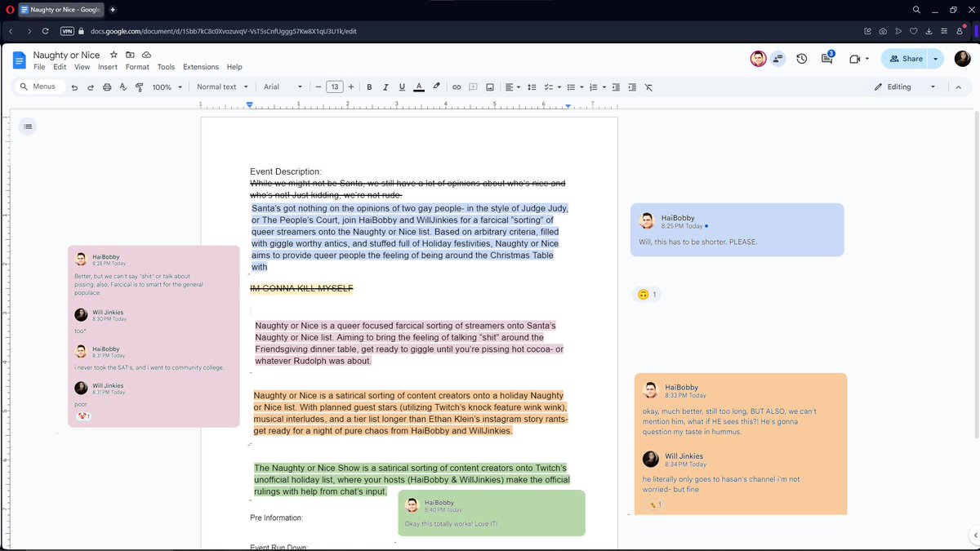Show the document outline button

(28, 126)
